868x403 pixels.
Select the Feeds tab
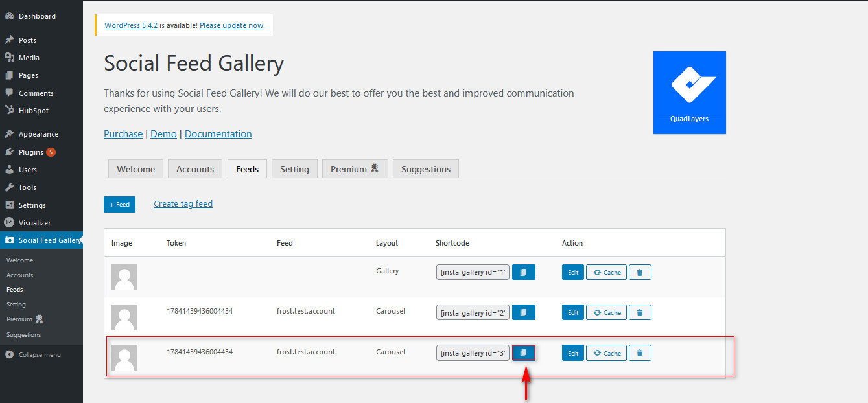pyautogui.click(x=247, y=168)
